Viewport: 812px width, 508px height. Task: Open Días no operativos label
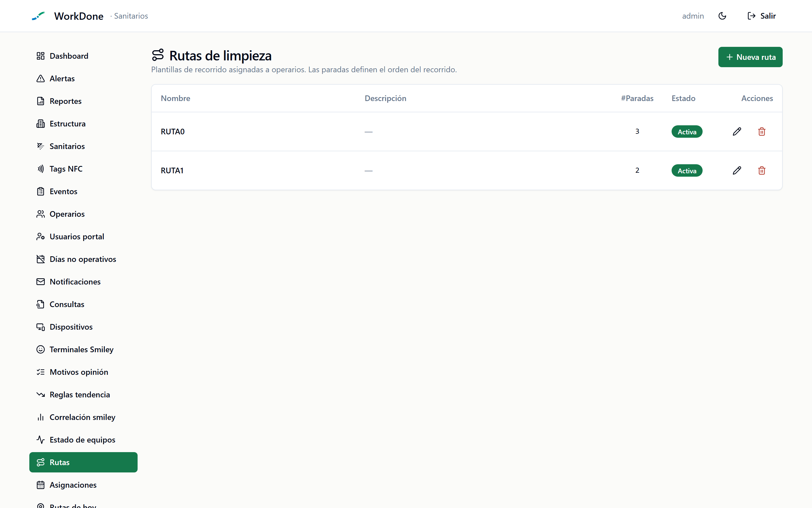(x=83, y=259)
